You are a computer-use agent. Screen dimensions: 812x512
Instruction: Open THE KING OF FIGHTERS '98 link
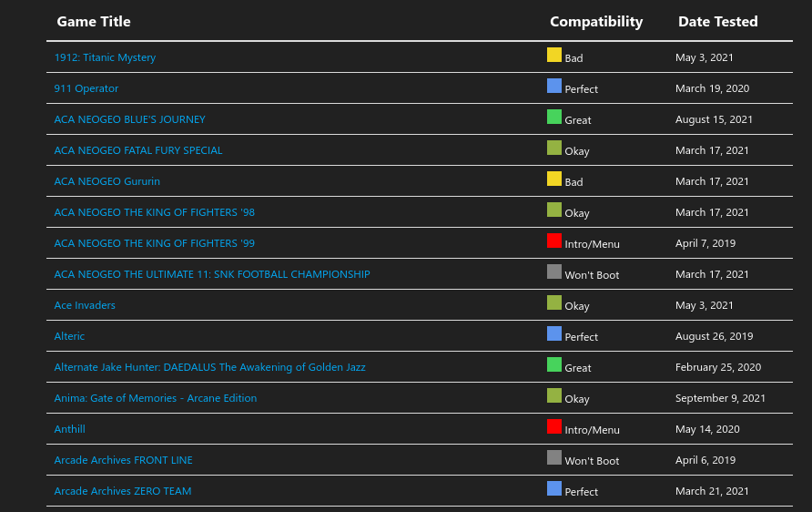point(154,212)
